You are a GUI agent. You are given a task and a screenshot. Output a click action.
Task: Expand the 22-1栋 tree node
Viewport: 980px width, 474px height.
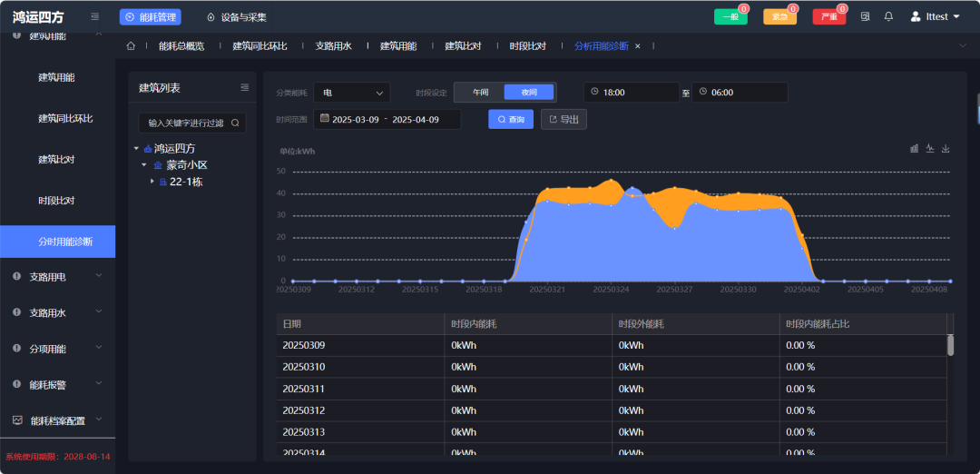(x=152, y=182)
